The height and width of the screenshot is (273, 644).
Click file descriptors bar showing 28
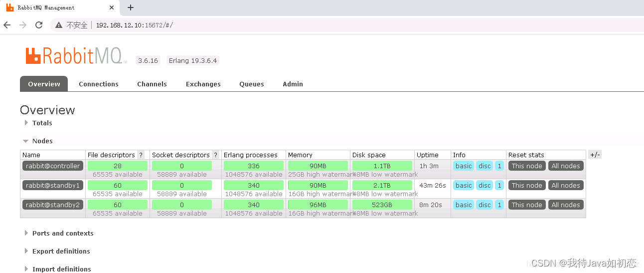click(118, 166)
